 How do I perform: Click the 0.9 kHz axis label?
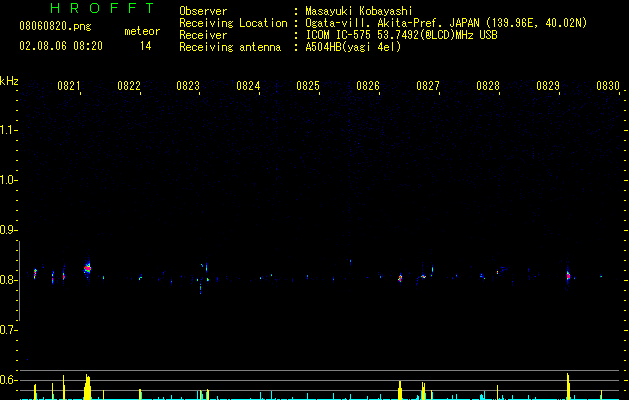tap(8, 230)
